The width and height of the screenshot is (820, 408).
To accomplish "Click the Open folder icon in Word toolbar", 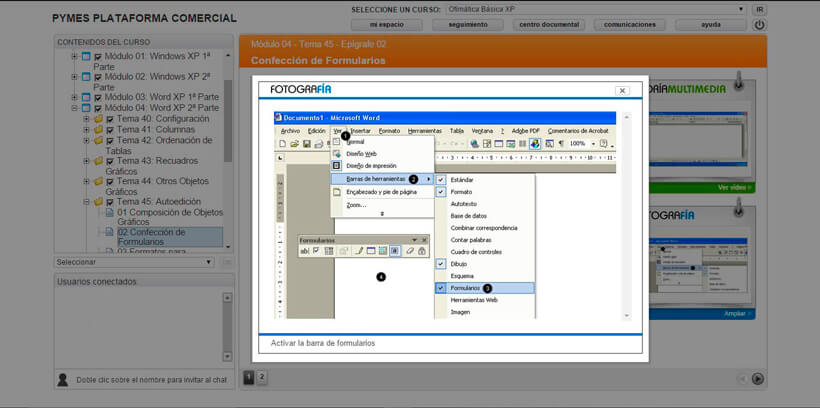I will click(x=294, y=143).
